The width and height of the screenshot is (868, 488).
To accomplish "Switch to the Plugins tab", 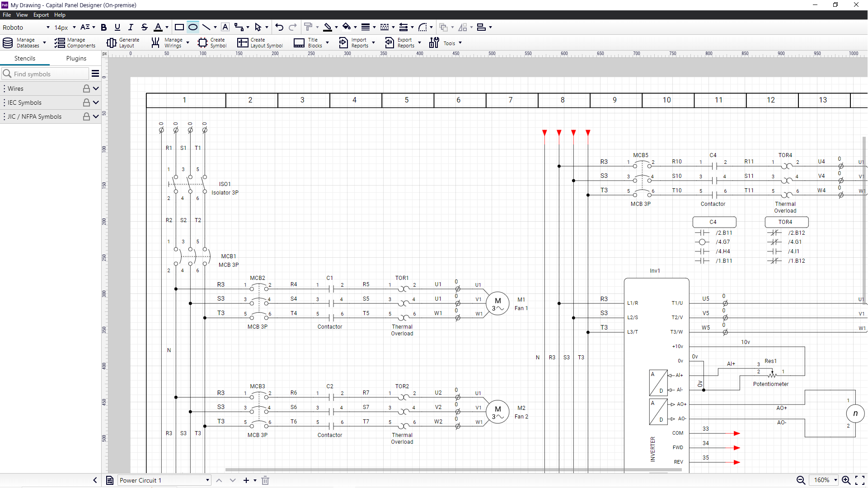I will pos(76,58).
